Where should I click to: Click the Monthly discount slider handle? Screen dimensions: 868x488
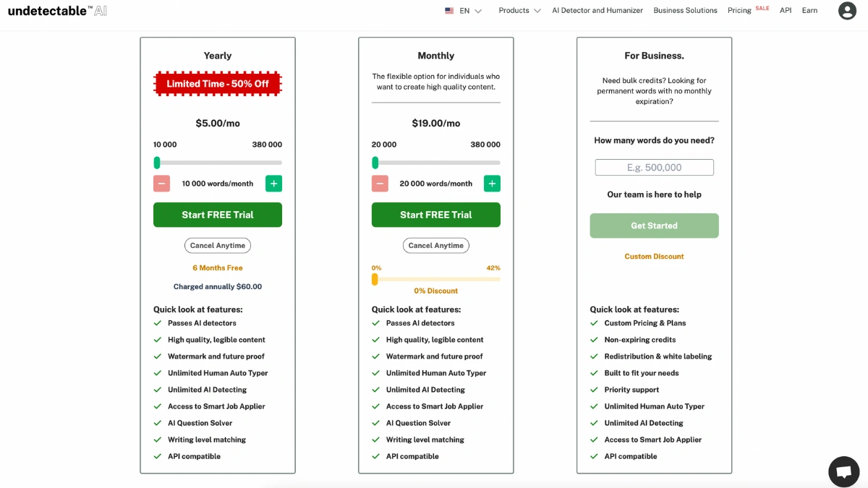[375, 279]
